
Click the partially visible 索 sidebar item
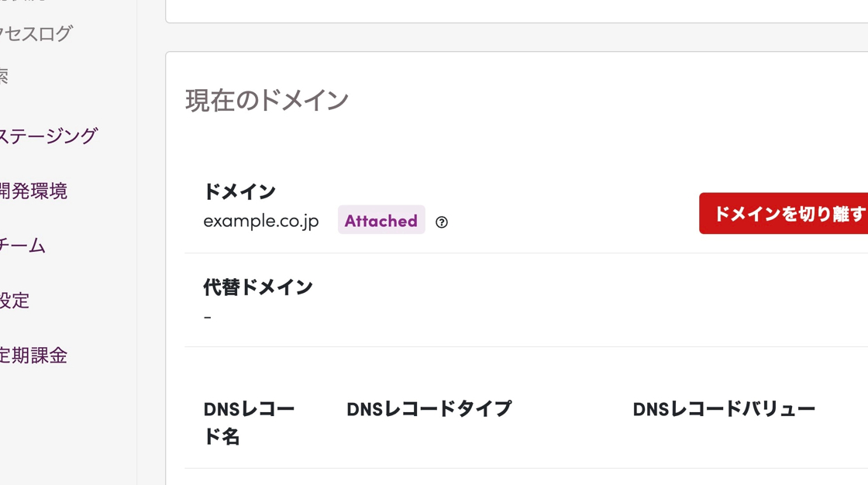coord(5,76)
